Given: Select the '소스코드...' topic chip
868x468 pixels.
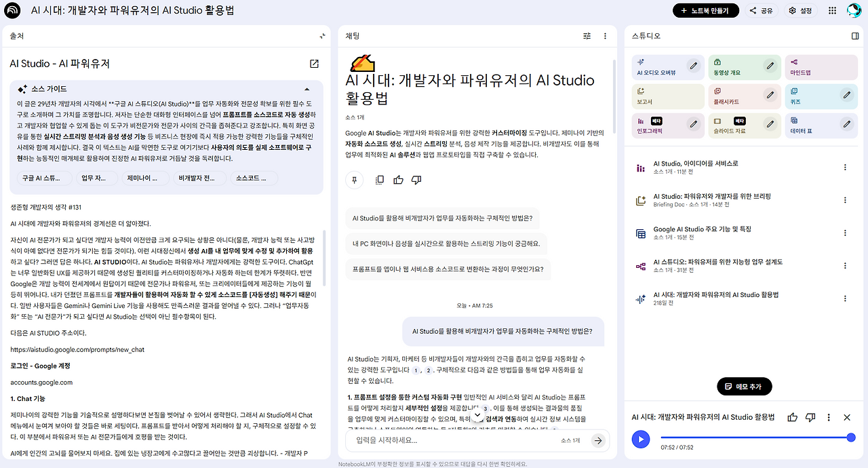Looking at the screenshot, I should 254,178.
